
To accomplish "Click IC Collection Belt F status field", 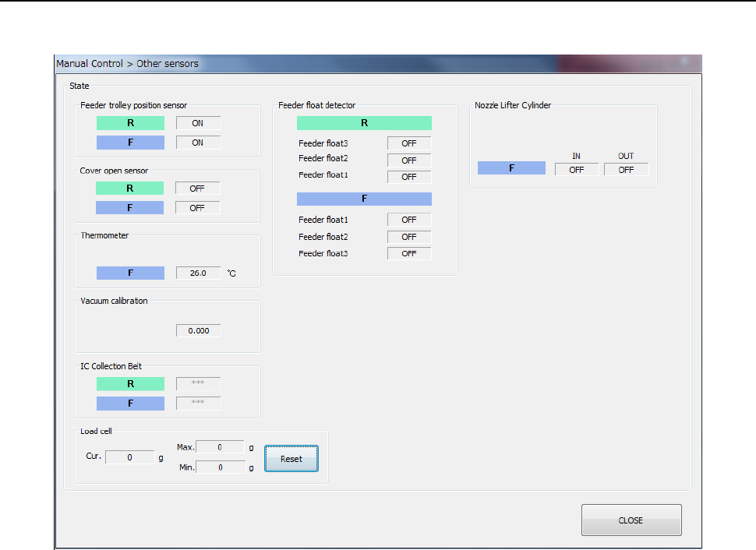I will 198,404.
